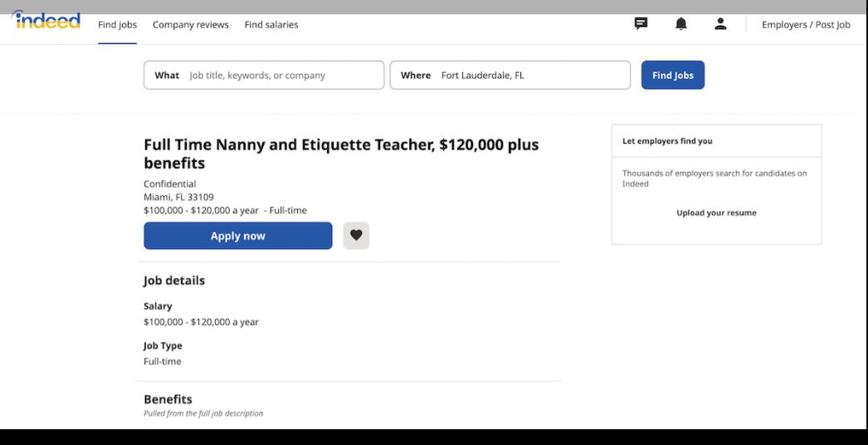Click the notifications bell icon
The width and height of the screenshot is (868, 445).
point(680,24)
